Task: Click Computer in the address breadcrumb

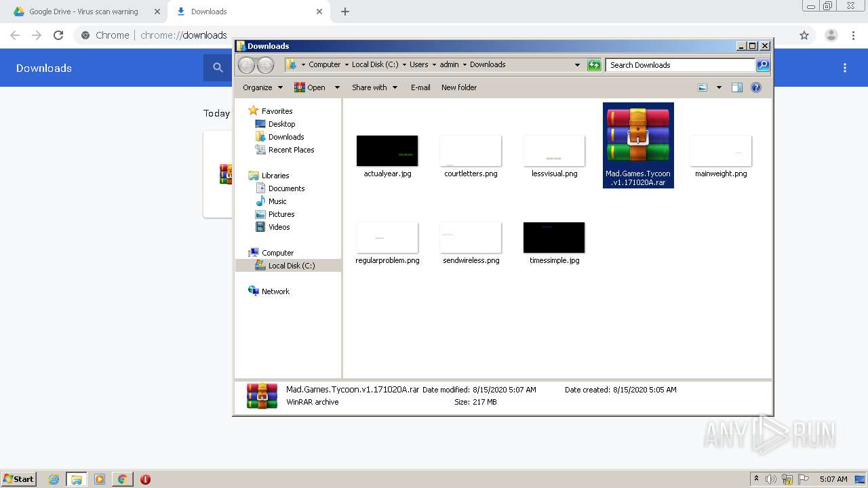Action: click(325, 65)
